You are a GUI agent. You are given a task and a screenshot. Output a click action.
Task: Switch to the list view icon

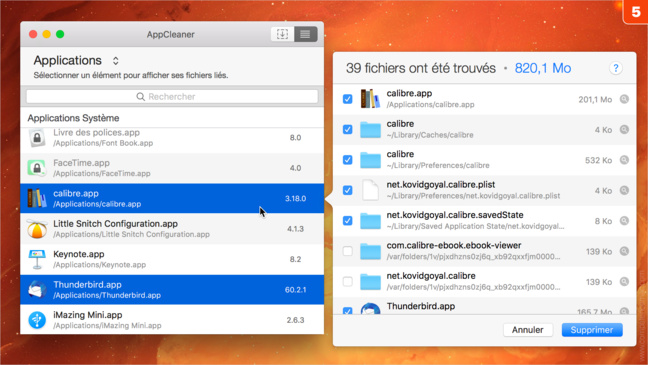[305, 34]
